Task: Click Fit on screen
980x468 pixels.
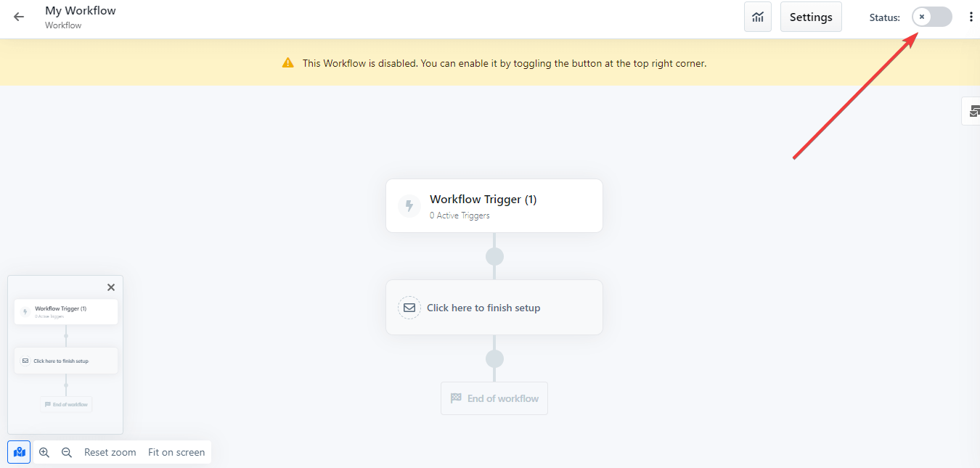Action: (x=176, y=452)
